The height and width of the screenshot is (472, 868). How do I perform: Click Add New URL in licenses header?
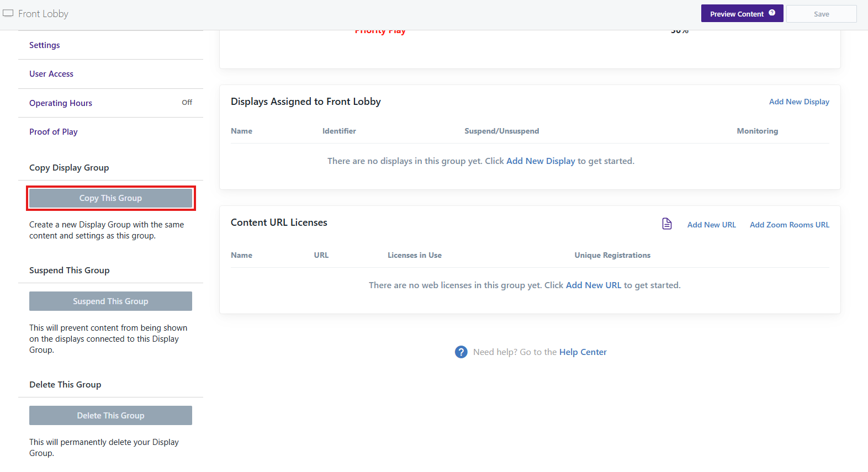(711, 225)
